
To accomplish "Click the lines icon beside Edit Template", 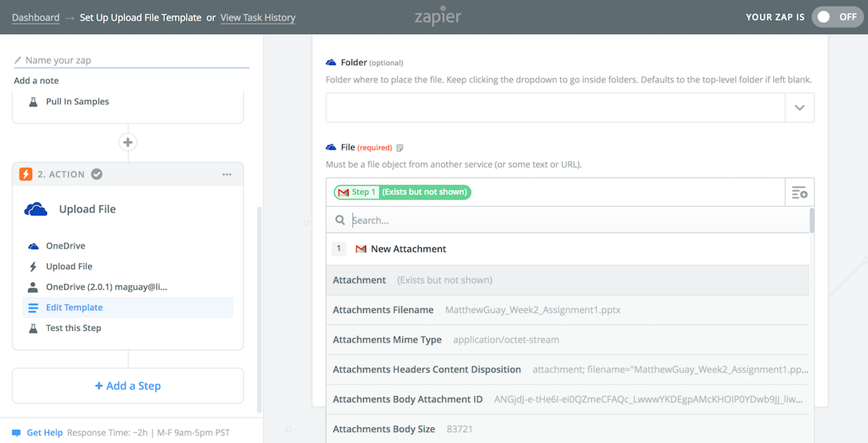I will (x=33, y=307).
